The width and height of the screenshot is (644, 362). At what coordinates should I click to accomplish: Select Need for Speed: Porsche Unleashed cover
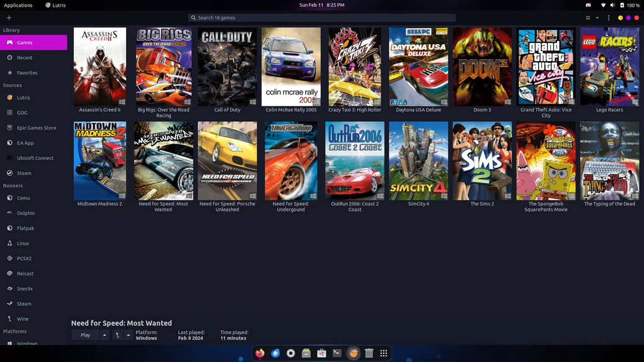click(x=227, y=160)
